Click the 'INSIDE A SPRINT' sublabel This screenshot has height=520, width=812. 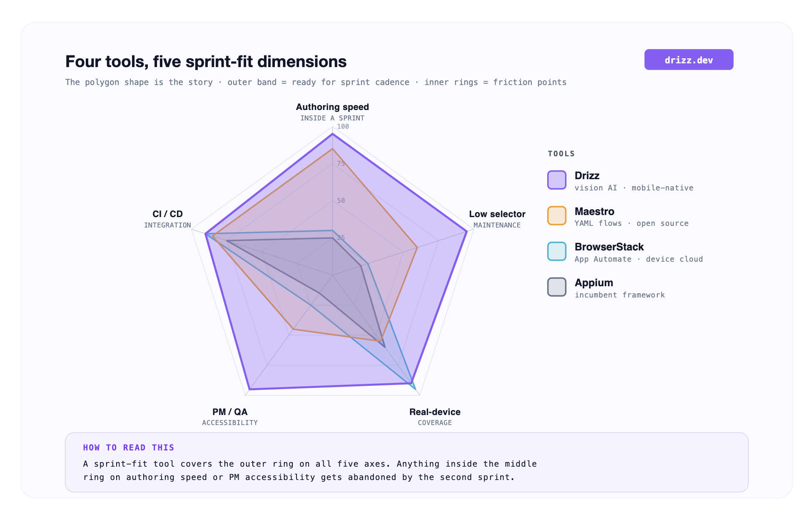click(332, 118)
